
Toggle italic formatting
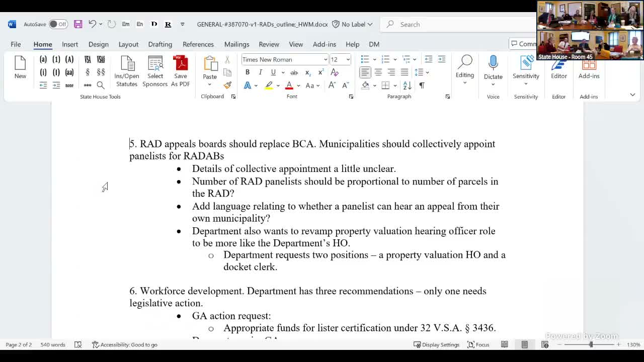point(260,72)
